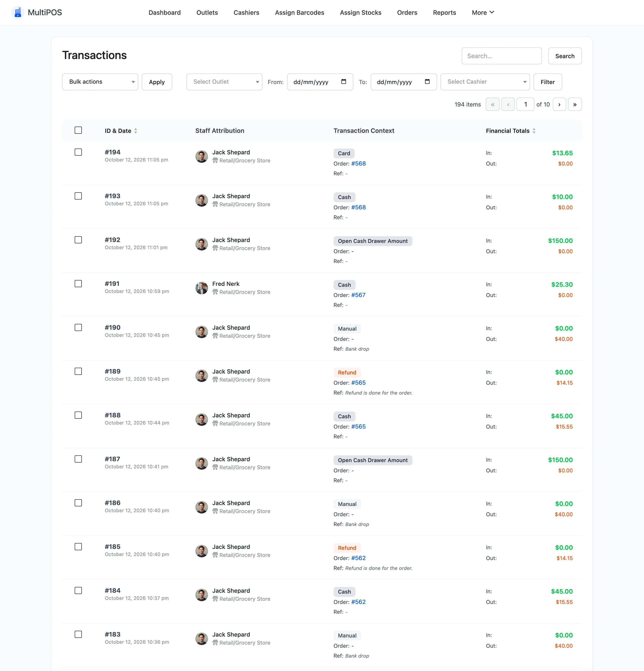
Task: Click Jack Shepard's avatar on transaction #194
Action: 201,156
